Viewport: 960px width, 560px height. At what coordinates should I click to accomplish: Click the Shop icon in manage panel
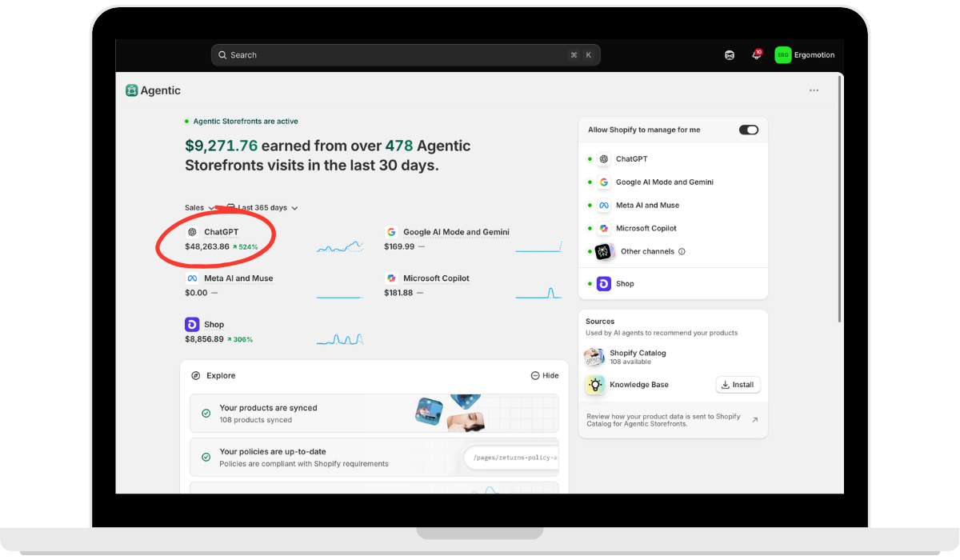click(604, 284)
